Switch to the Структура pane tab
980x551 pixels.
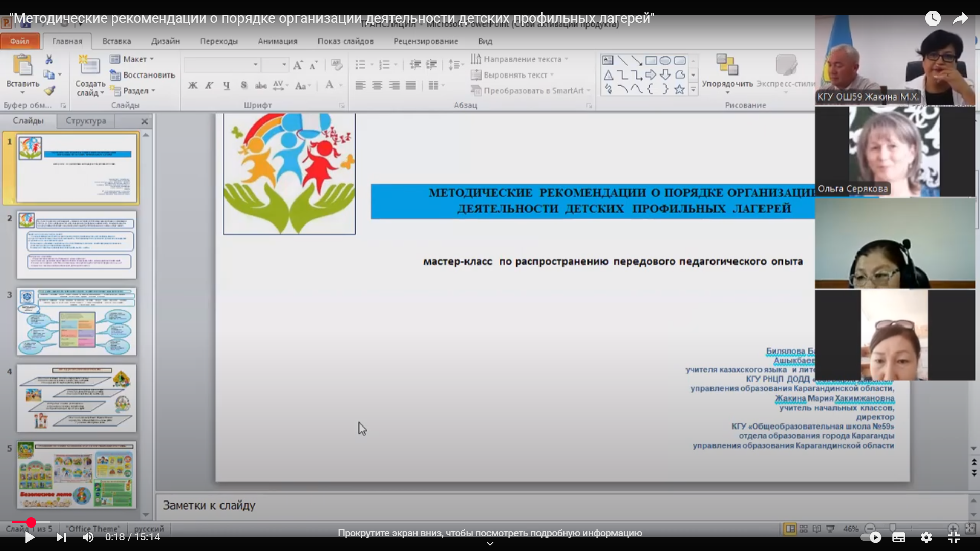point(86,121)
